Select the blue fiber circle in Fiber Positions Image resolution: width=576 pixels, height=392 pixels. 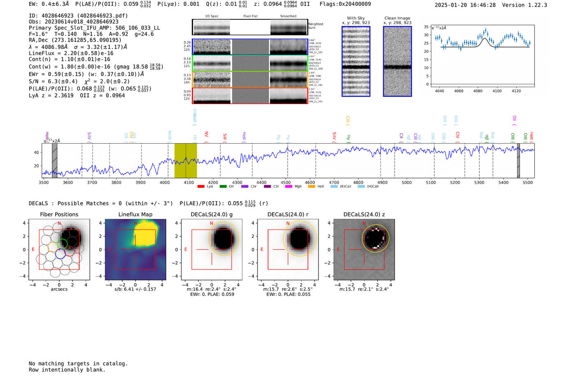[x=60, y=253]
